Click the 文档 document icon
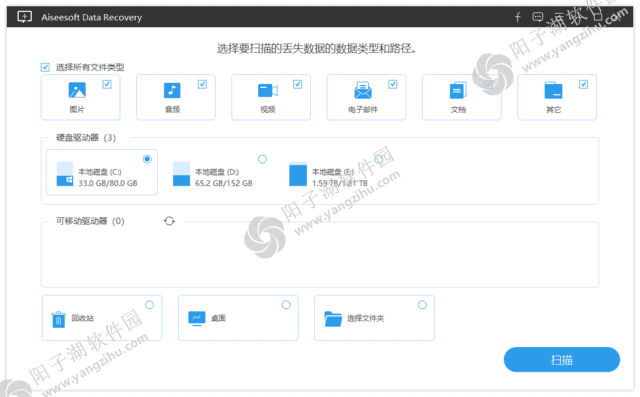640x397 pixels. [x=458, y=90]
